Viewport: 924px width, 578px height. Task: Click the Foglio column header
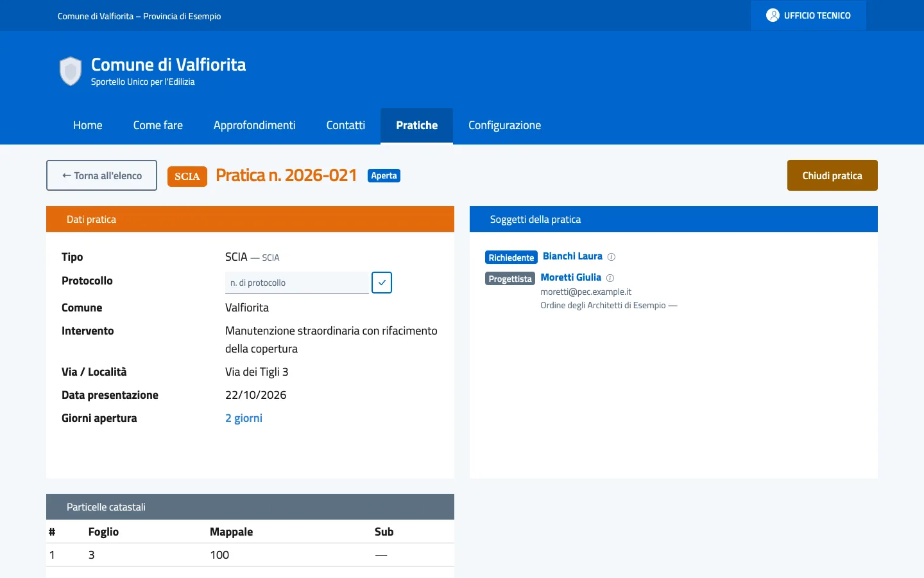pyautogui.click(x=103, y=532)
